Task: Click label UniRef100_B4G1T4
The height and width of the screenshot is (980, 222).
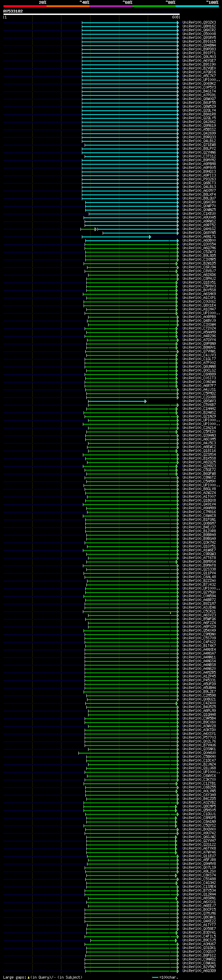Action: [x=199, y=91]
